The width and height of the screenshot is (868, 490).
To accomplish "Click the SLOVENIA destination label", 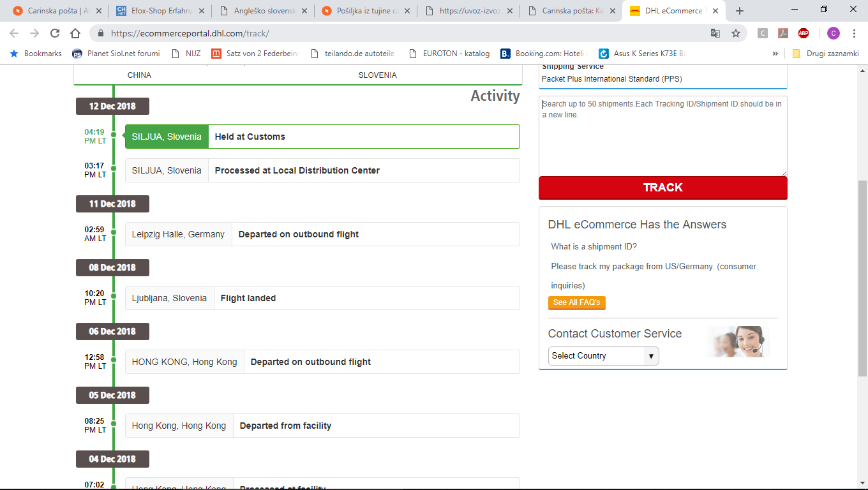I will pyautogui.click(x=377, y=75).
